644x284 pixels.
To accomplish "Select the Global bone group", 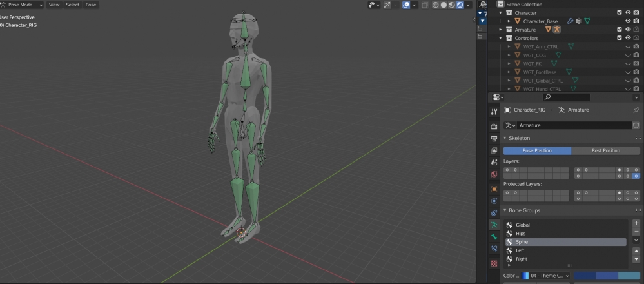I will tap(566, 225).
